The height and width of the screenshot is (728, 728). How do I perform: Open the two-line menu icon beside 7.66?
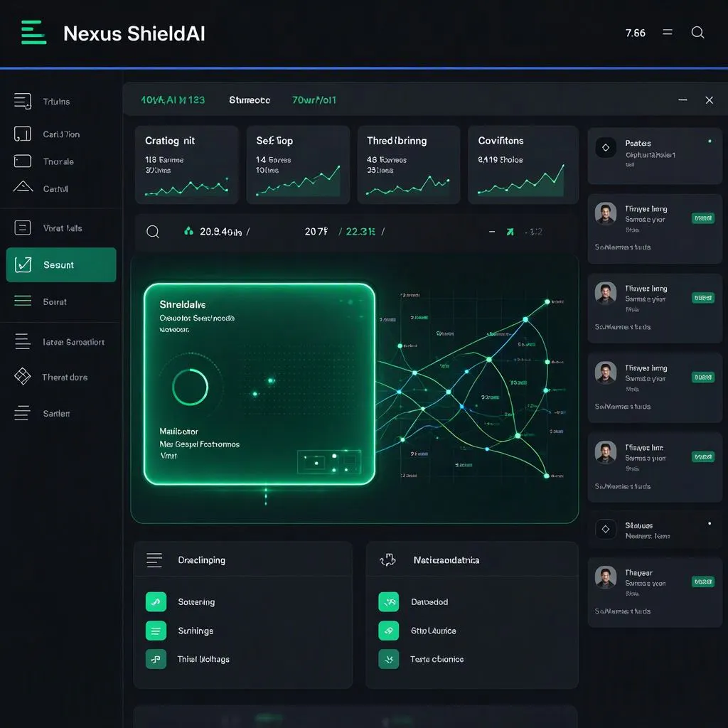coord(667,32)
